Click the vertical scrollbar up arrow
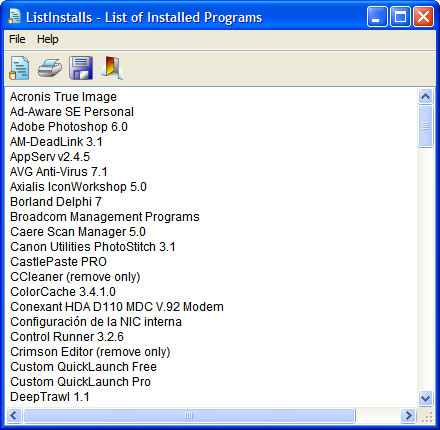440x430 pixels. click(425, 97)
